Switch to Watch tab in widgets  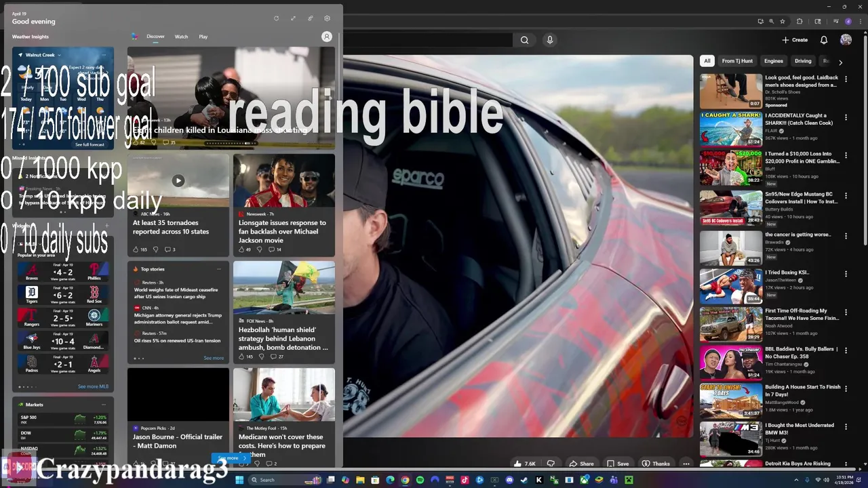[181, 37]
